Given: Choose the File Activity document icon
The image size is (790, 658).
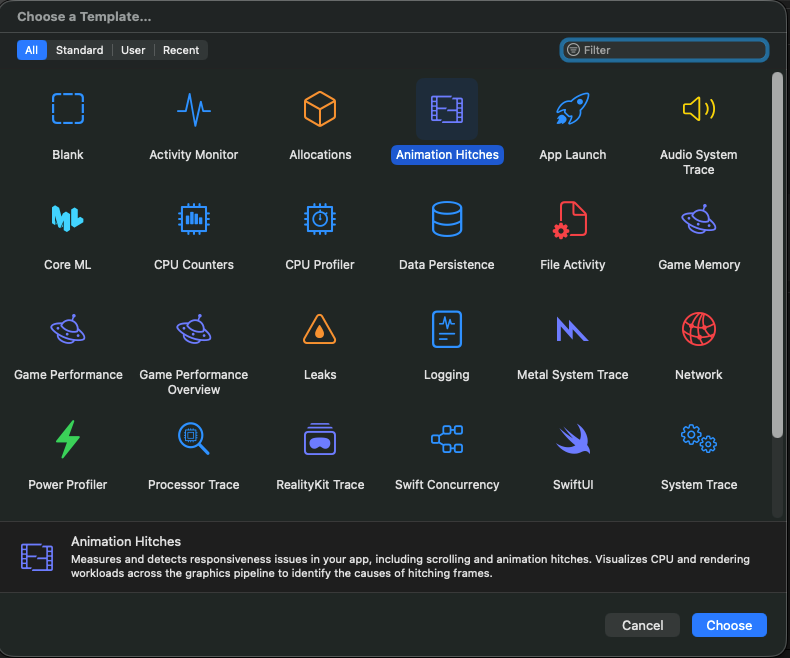Looking at the screenshot, I should point(571,219).
